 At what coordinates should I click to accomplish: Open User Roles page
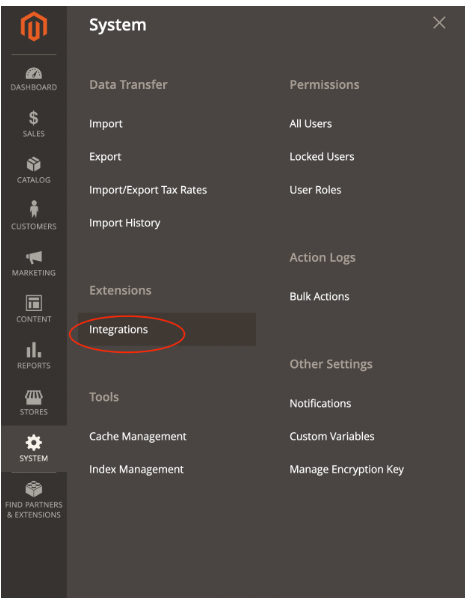click(x=315, y=190)
